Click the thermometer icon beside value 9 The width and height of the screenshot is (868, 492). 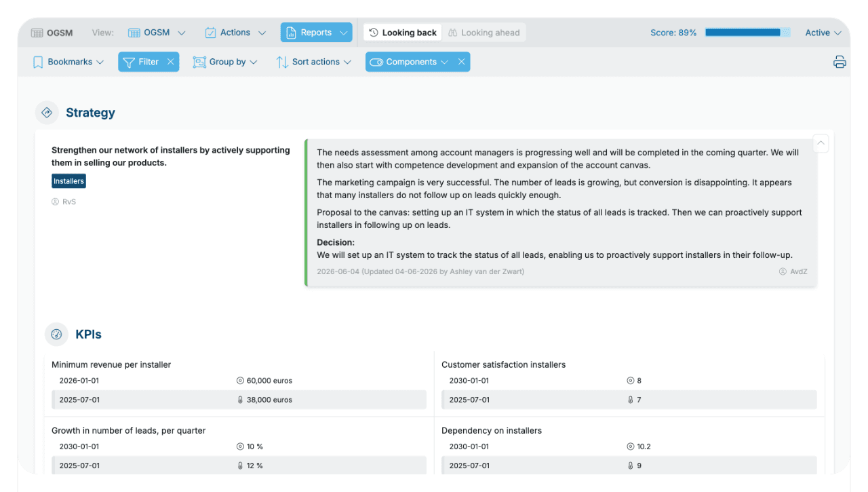click(x=631, y=466)
